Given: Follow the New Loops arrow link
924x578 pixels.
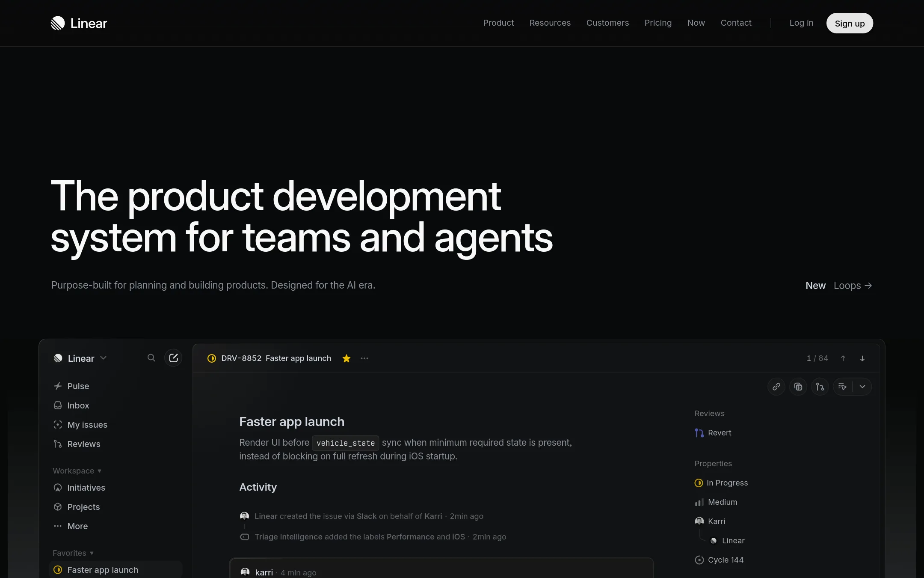Looking at the screenshot, I should tap(838, 286).
